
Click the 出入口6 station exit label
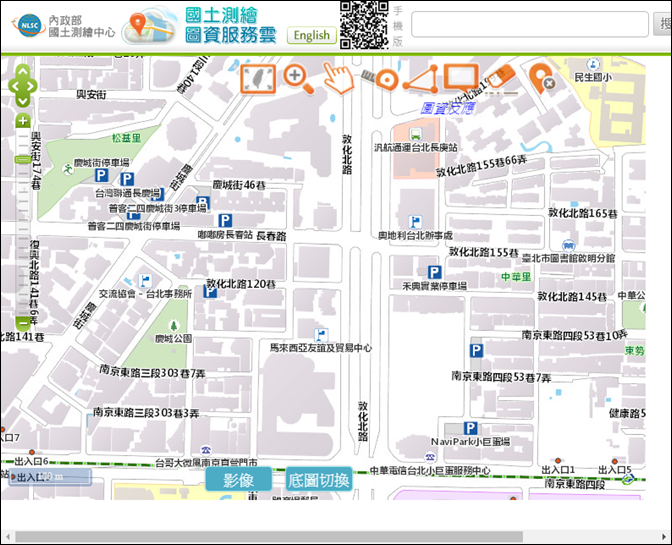32,461
